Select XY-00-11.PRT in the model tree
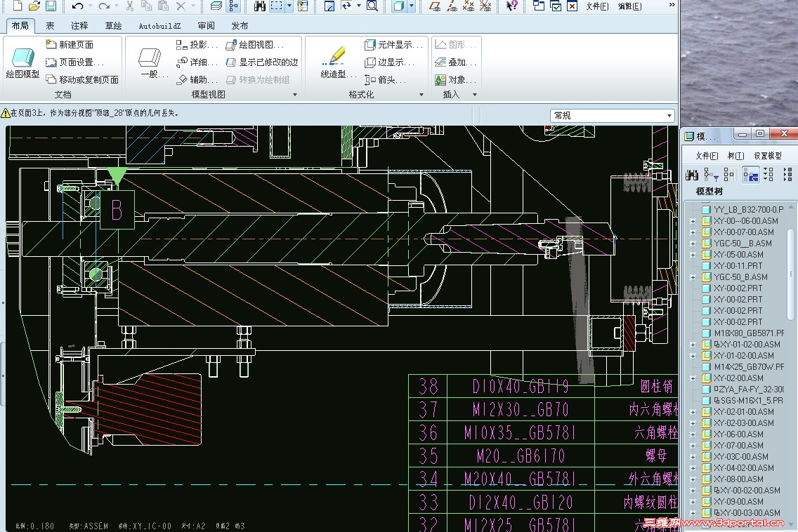This screenshot has height=532, width=798. coord(737,266)
